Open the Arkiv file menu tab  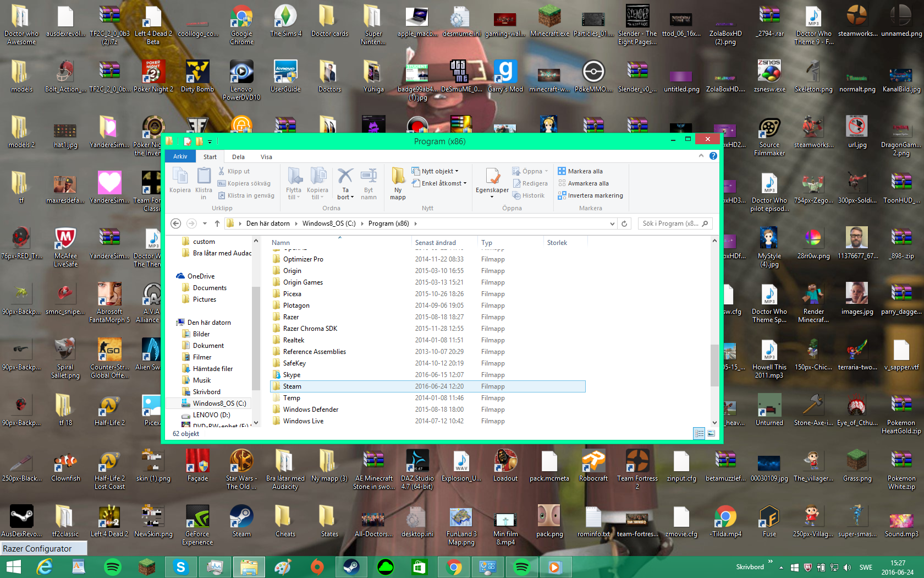(180, 156)
